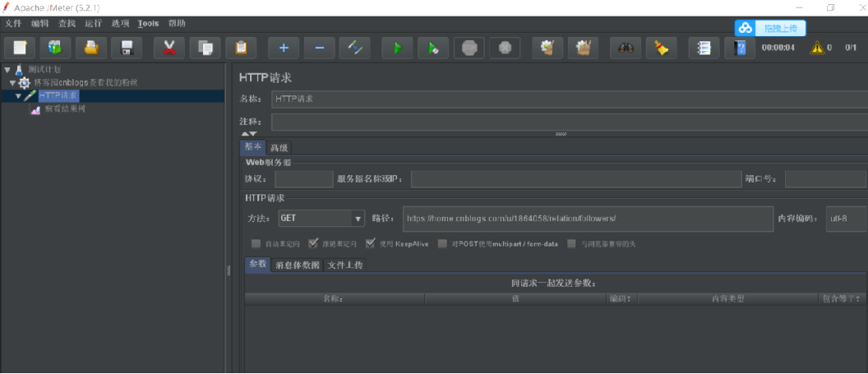
Task: Click the 服务器名称或IP field
Action: click(x=575, y=179)
